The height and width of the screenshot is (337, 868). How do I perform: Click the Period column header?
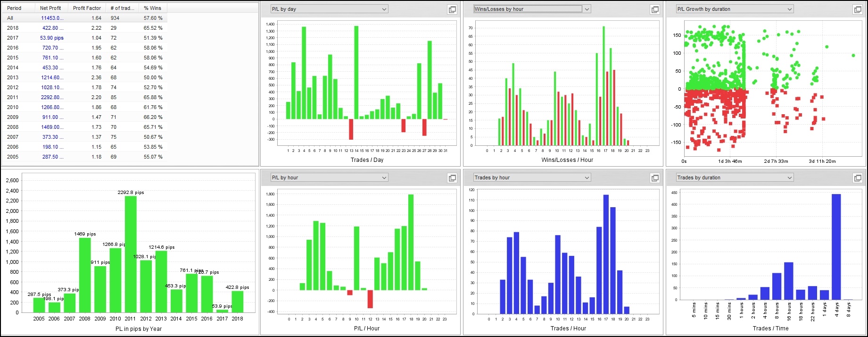point(14,8)
